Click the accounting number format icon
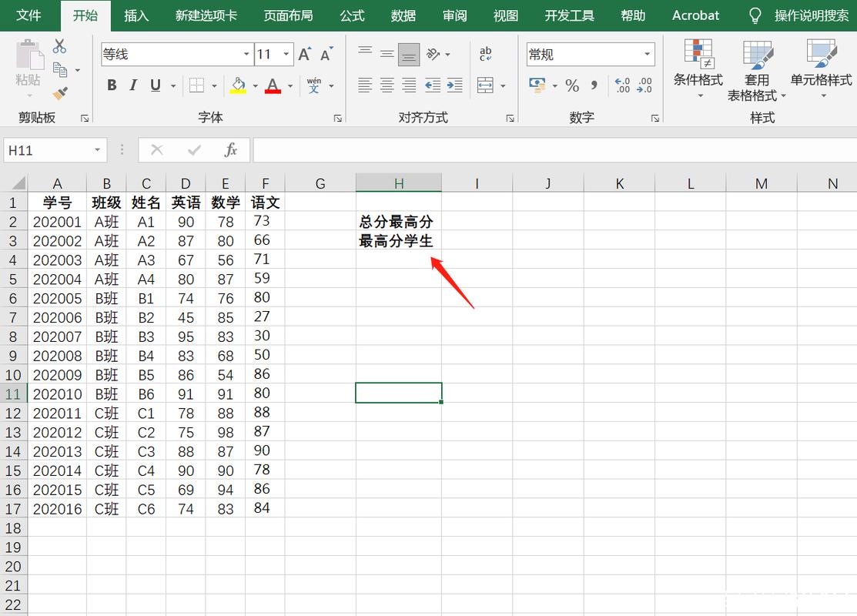 (537, 85)
